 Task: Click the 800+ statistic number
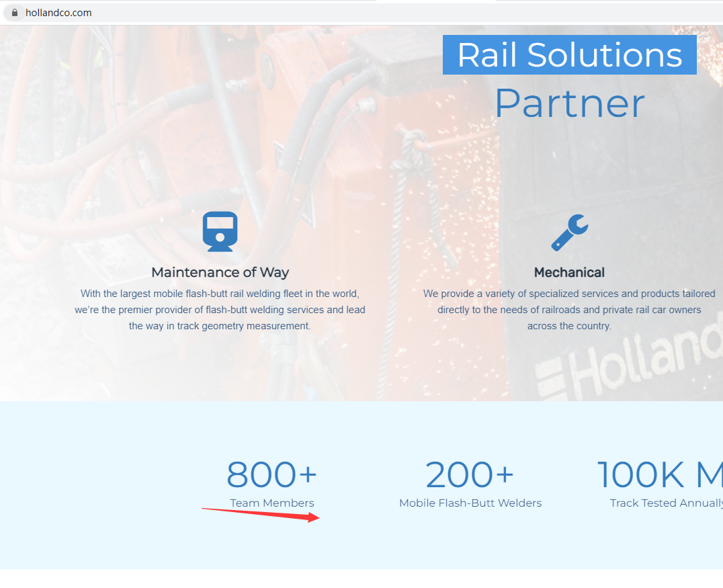[271, 474]
